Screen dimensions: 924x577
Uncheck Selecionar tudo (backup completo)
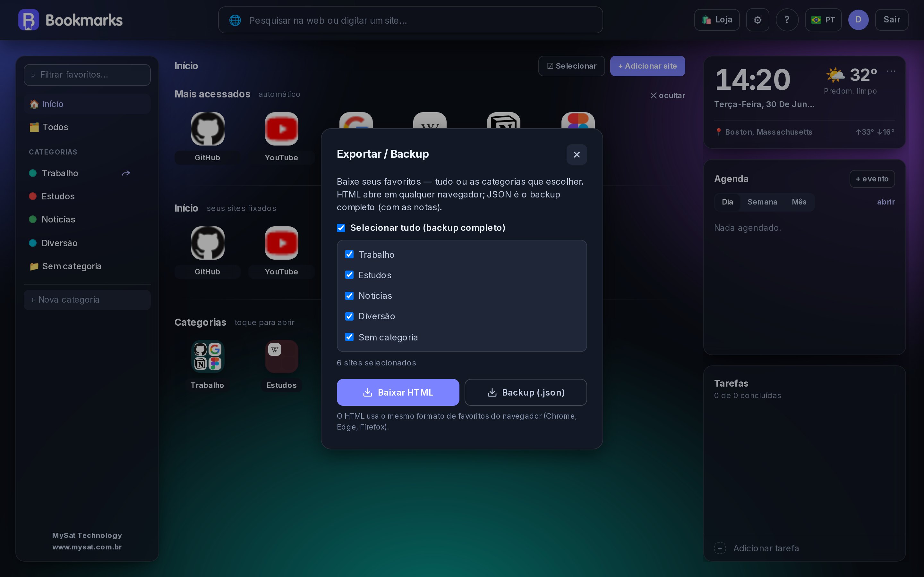341,228
